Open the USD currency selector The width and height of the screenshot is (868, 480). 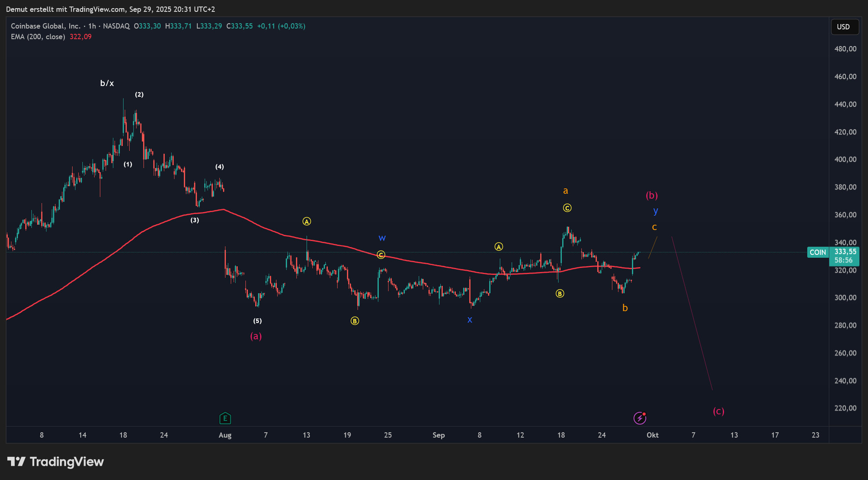(x=844, y=27)
